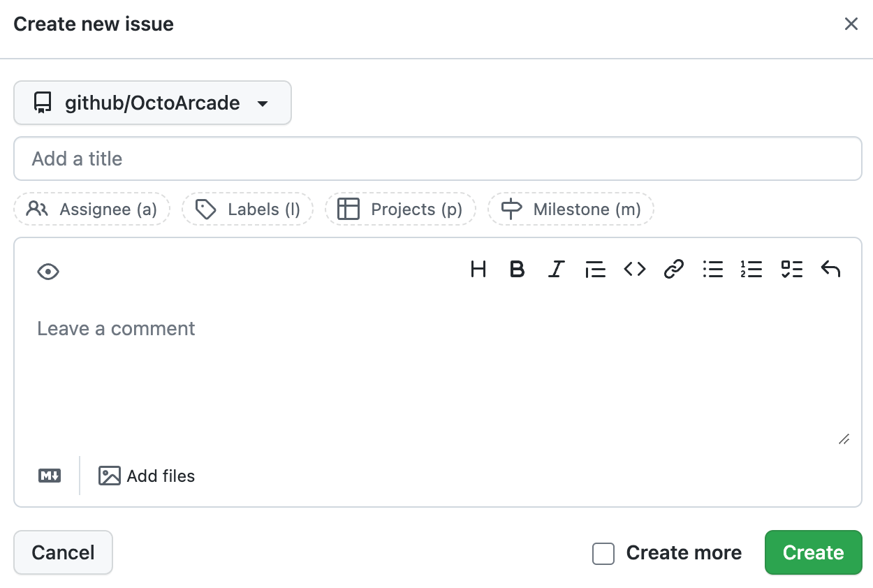Image resolution: width=873 pixels, height=588 pixels.
Task: Select a Milestone for the issue
Action: (x=571, y=209)
